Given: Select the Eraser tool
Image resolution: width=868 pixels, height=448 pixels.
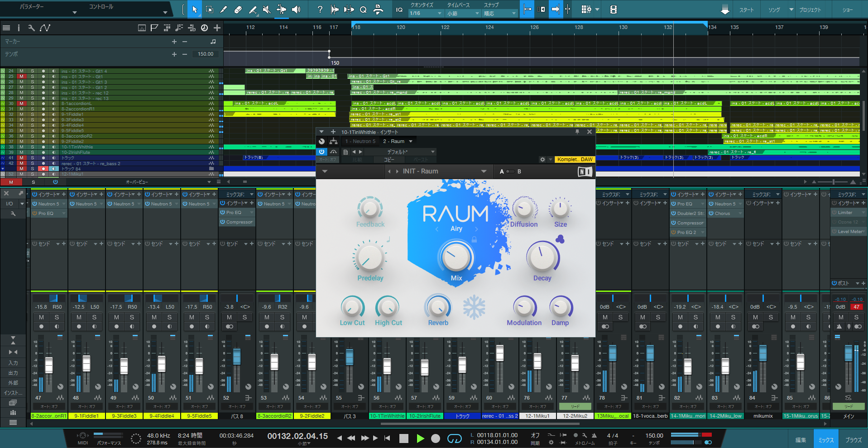Looking at the screenshot, I should tap(238, 10).
